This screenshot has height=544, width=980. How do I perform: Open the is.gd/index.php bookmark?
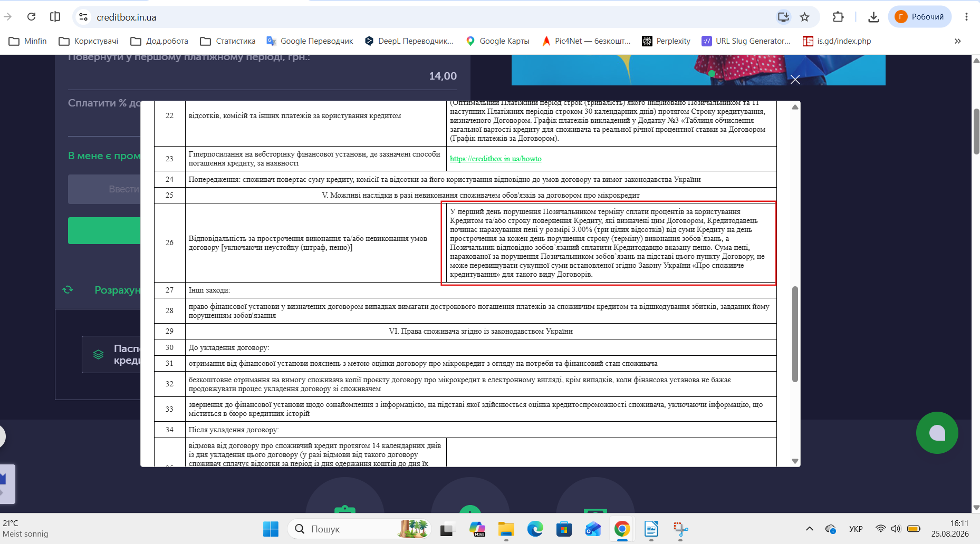click(837, 41)
